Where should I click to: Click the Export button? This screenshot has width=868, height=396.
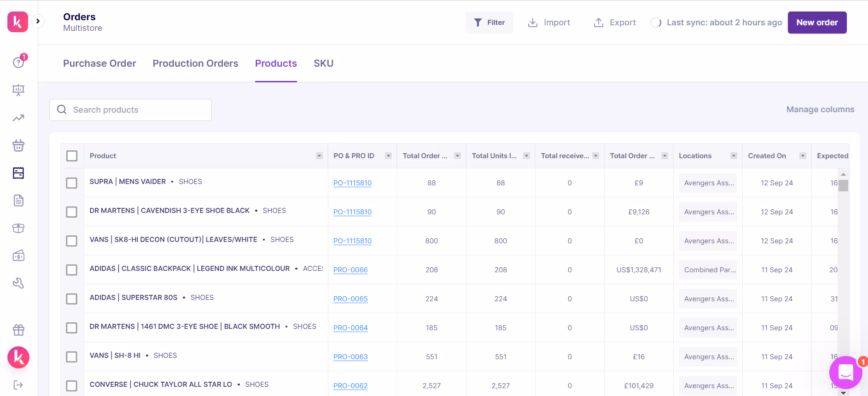615,23
